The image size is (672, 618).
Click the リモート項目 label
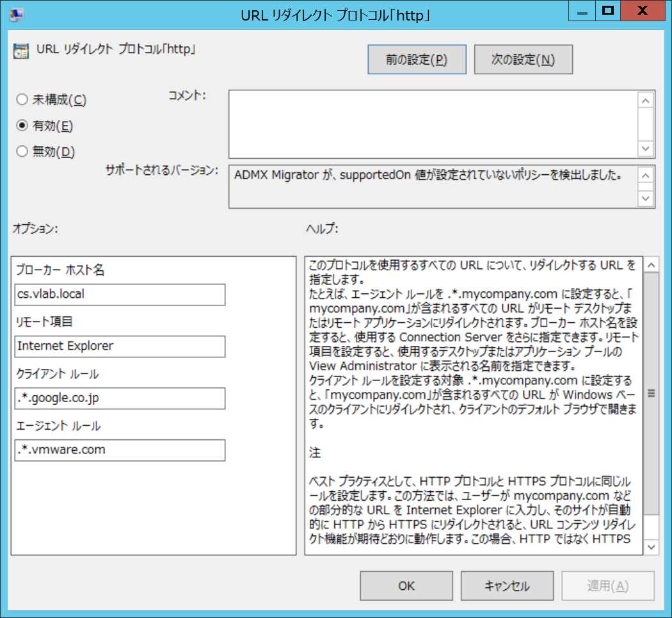coord(44,321)
